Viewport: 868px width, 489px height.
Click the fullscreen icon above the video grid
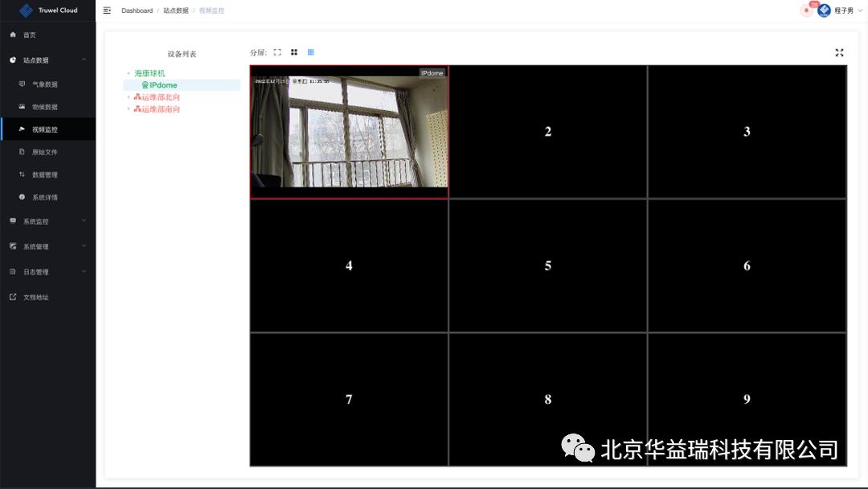pyautogui.click(x=839, y=52)
